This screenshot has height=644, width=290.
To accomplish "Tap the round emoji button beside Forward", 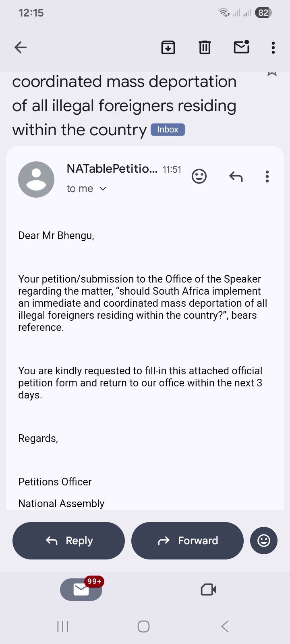I will [264, 541].
